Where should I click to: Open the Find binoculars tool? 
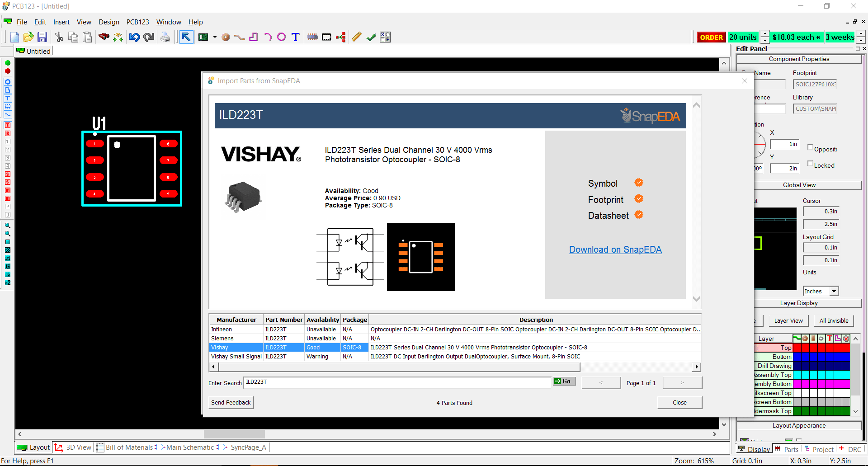click(104, 37)
